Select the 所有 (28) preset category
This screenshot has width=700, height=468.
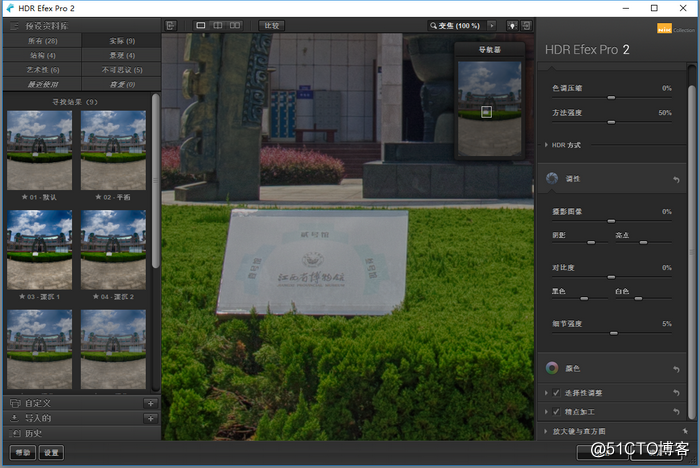42,41
